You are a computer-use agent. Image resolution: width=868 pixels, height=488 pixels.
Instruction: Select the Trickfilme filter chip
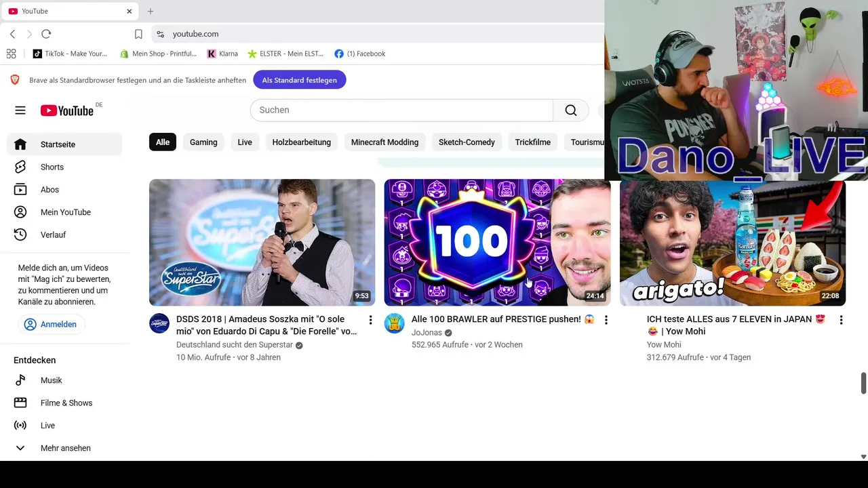(532, 142)
